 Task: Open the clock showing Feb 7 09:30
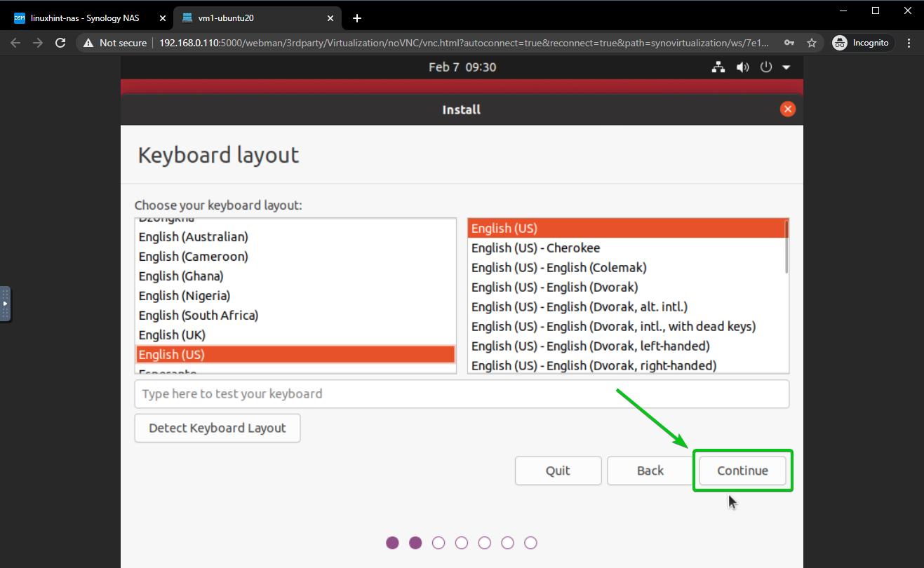pyautogui.click(x=462, y=67)
